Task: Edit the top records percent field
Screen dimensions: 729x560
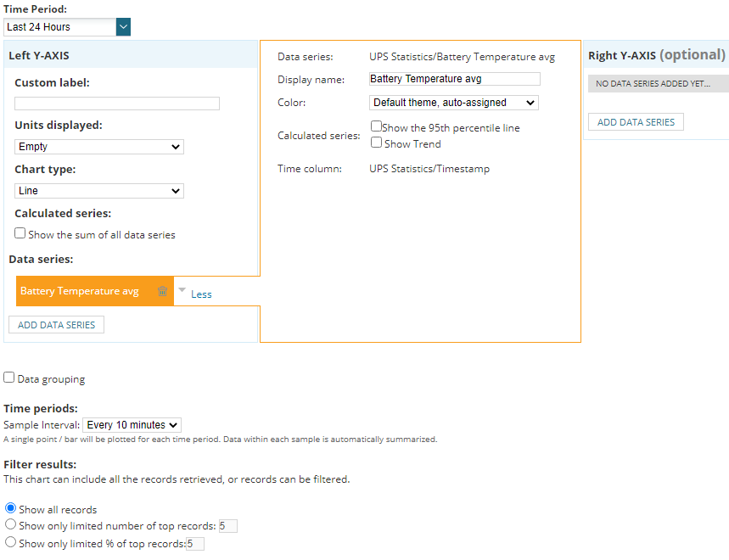Action: [x=195, y=544]
